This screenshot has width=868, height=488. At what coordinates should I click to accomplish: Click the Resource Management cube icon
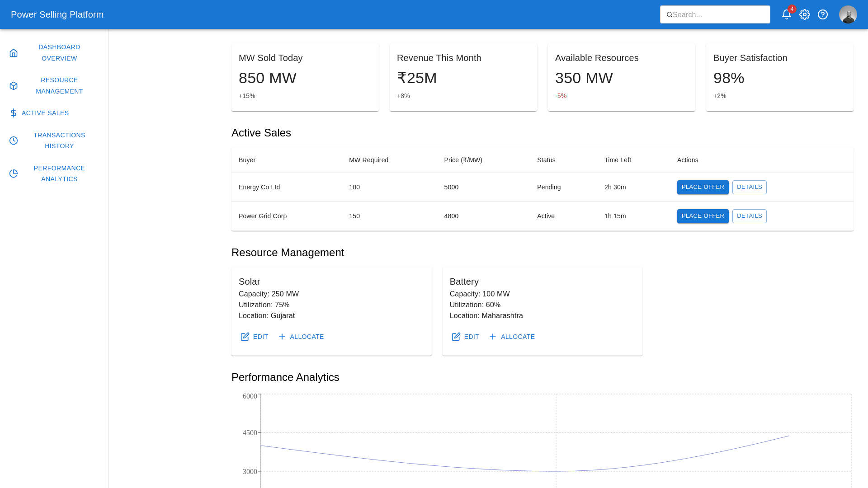[x=14, y=86]
